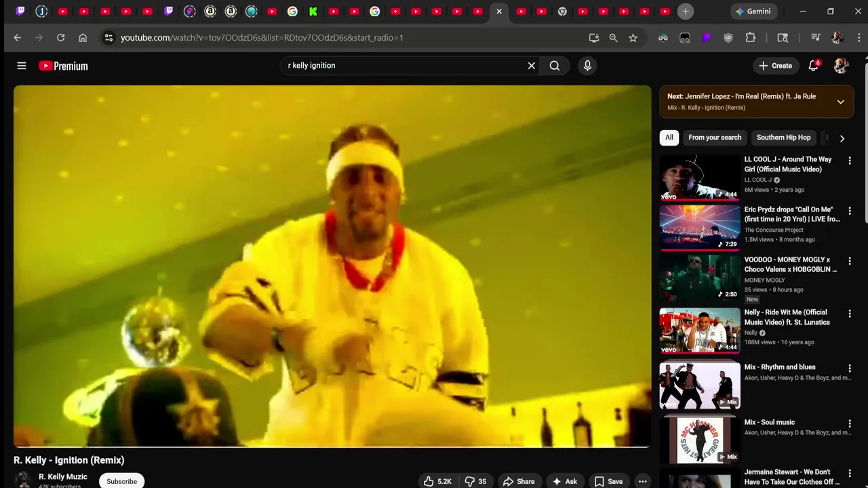868x488 pixels.
Task: Switch to the first Twitch tab
Action: (21, 12)
